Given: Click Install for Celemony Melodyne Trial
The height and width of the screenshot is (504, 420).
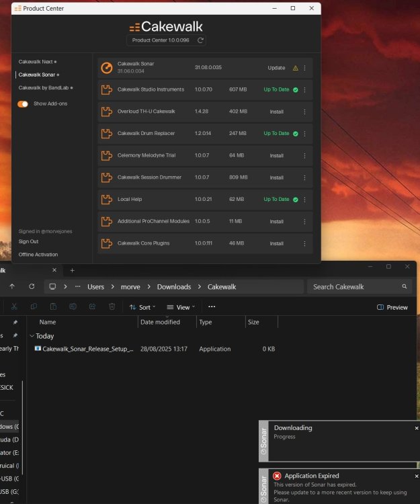Looking at the screenshot, I should (x=276, y=156).
